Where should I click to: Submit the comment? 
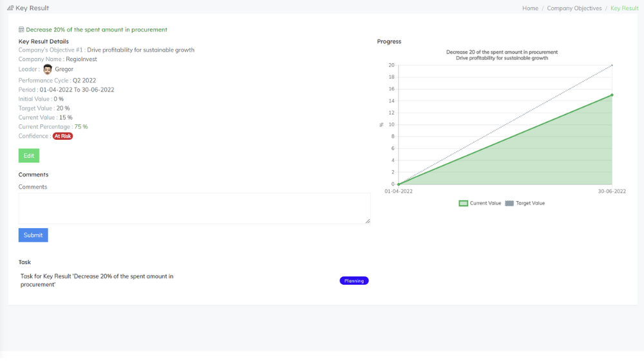pos(33,235)
